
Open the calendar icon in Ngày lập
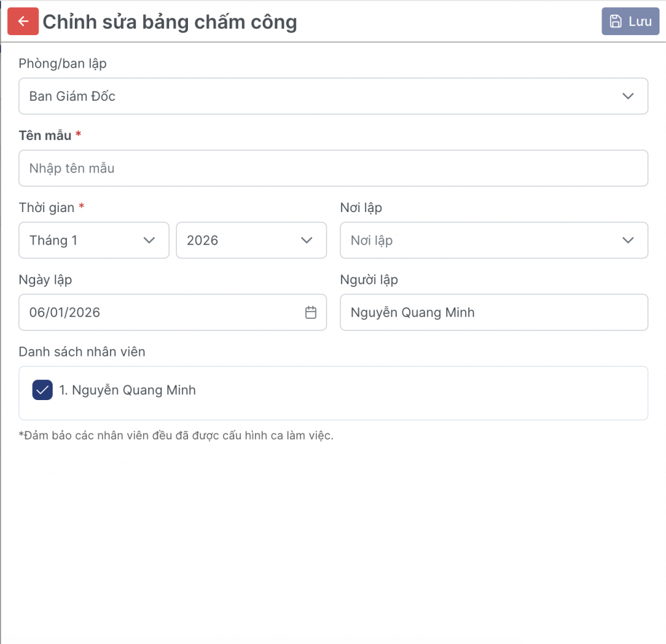click(311, 312)
